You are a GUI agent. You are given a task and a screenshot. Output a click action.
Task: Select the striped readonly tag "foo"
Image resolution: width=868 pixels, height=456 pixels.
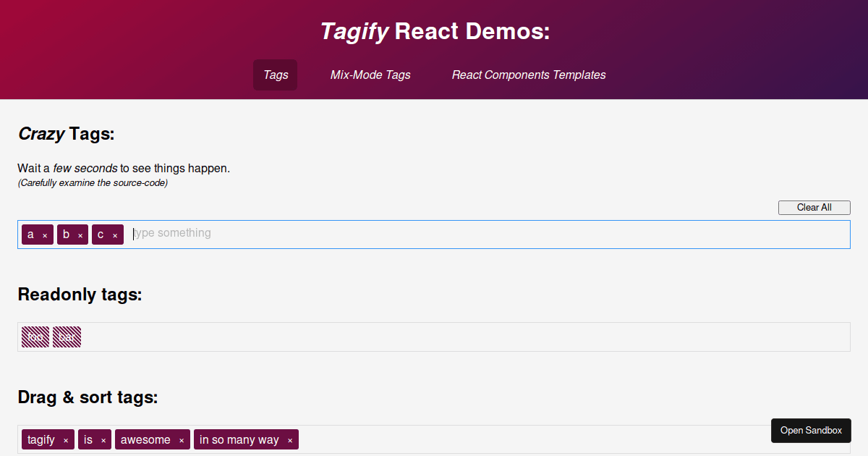pyautogui.click(x=35, y=336)
